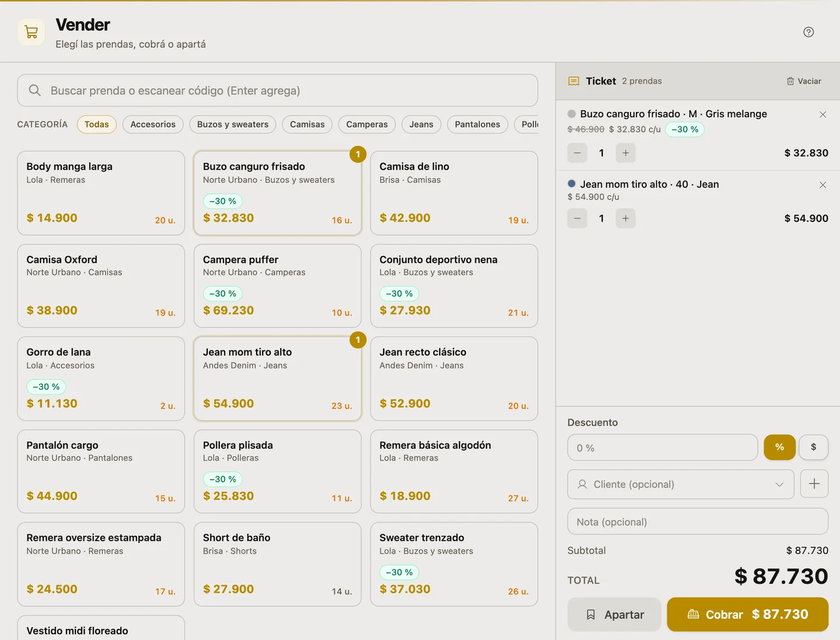
Task: Add Vestido midi floreado card
Action: (101, 628)
